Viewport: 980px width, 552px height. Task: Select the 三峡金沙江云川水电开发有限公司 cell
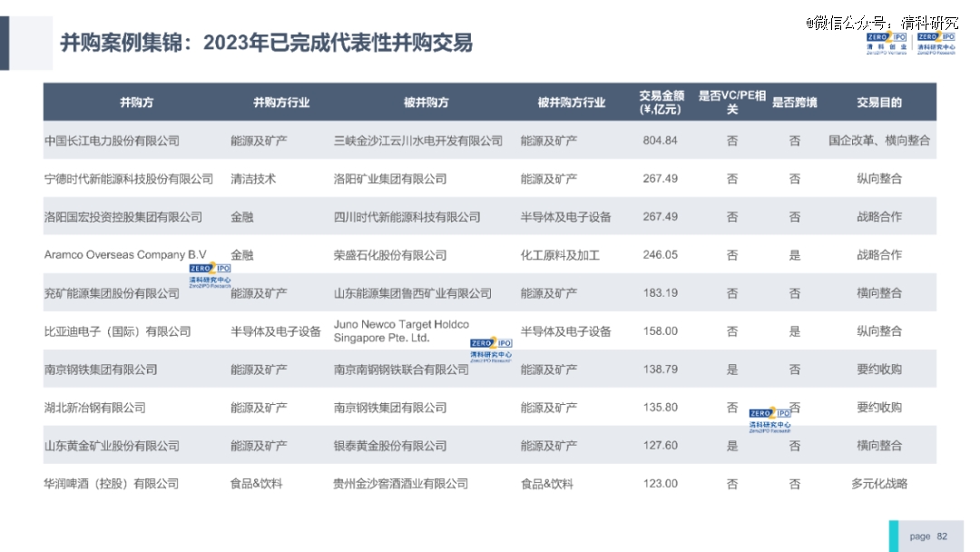click(x=418, y=141)
